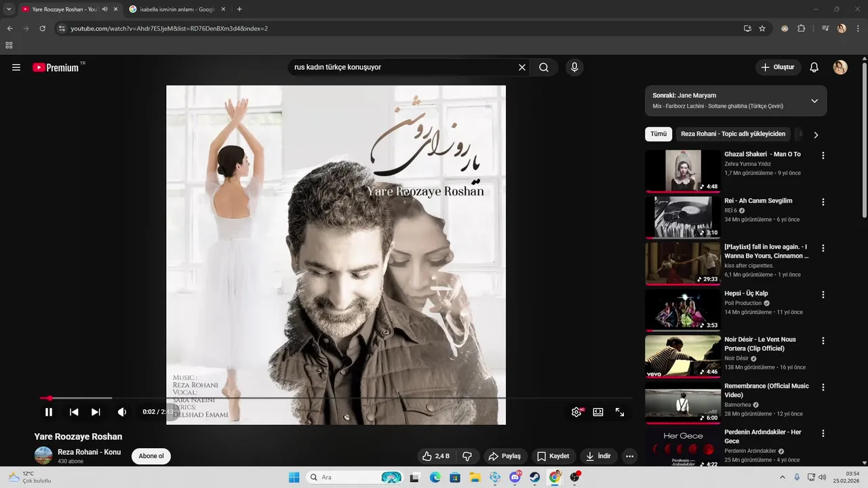Image resolution: width=868 pixels, height=488 pixels.
Task: Open Rei - Ah Canım Sevgilim thumbnail
Action: point(683,217)
